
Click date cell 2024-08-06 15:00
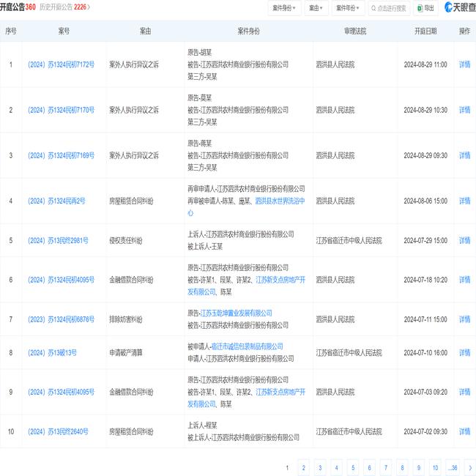425,201
